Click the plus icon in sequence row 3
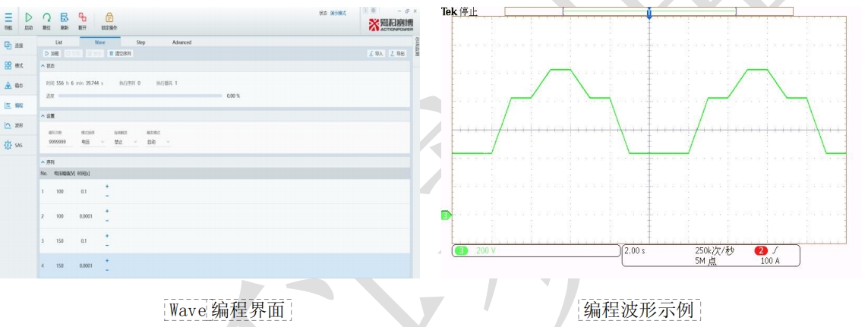 (107, 236)
